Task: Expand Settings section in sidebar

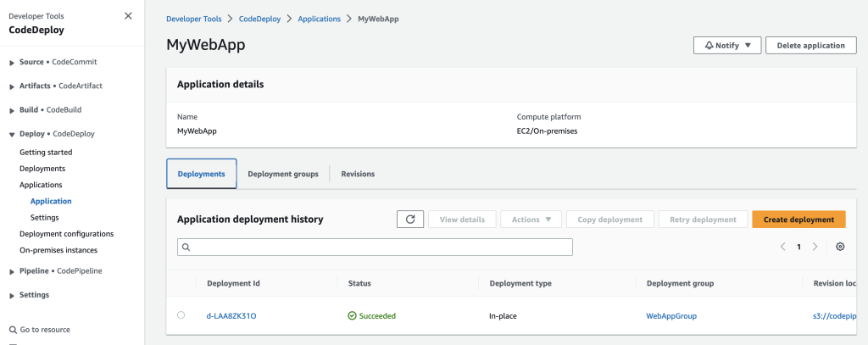Action: (x=12, y=295)
